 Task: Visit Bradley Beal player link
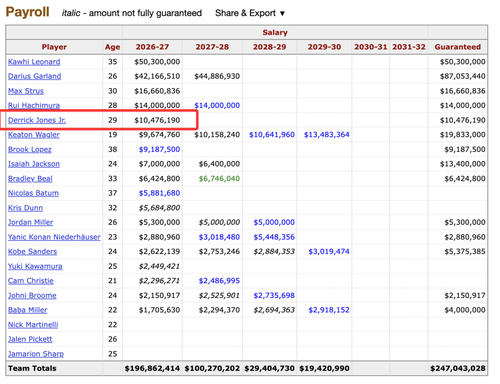tap(30, 179)
